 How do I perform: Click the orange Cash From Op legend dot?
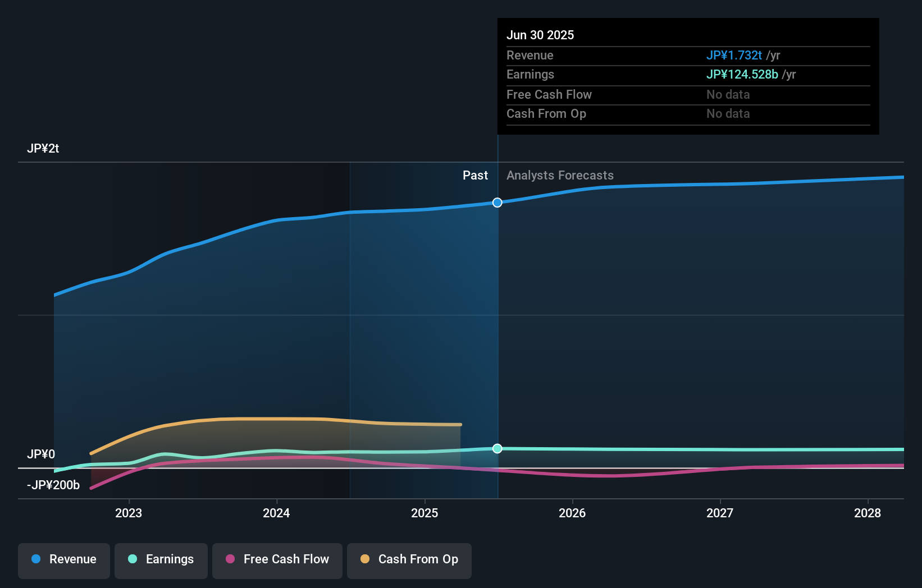pos(365,560)
